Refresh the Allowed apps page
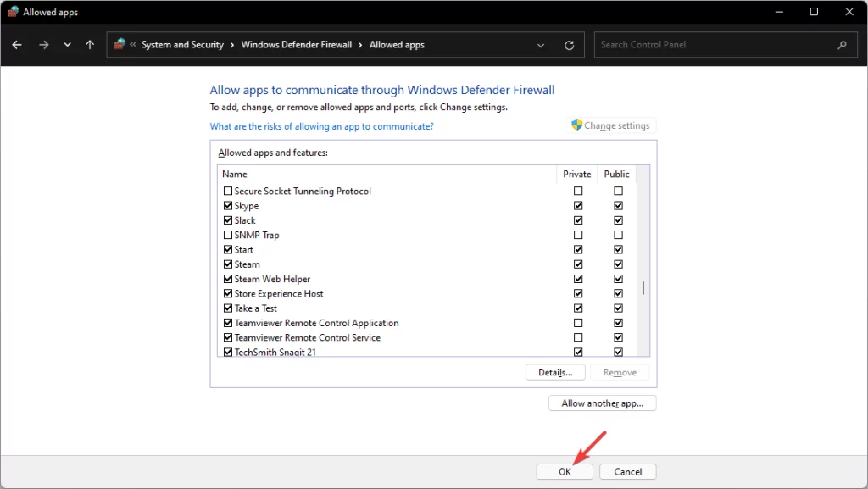The width and height of the screenshot is (868, 489). coord(568,44)
